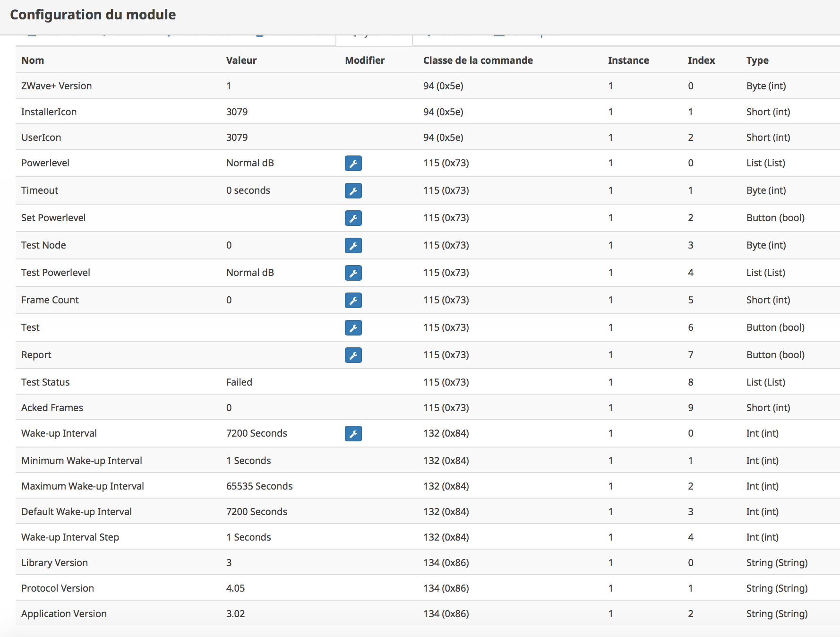Image resolution: width=840 pixels, height=637 pixels.
Task: Open the Set Powerlevel wrench button
Action: tap(353, 218)
